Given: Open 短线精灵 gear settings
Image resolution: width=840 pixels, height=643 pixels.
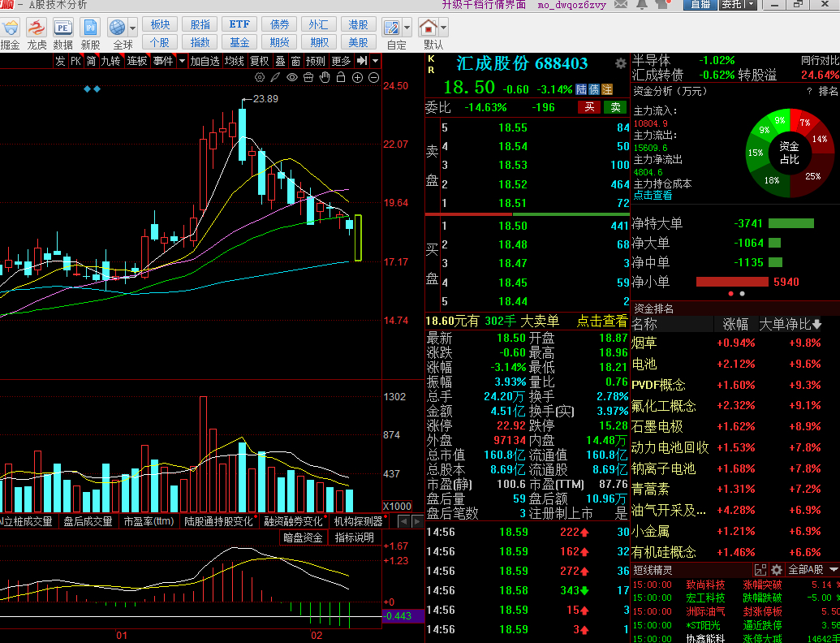Looking at the screenshot, I should pos(777,570).
